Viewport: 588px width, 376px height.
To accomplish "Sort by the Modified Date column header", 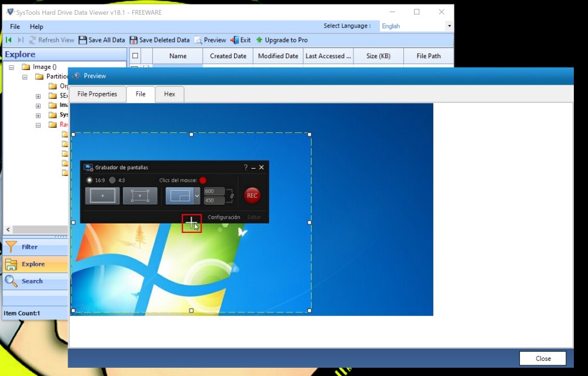I will pyautogui.click(x=278, y=56).
